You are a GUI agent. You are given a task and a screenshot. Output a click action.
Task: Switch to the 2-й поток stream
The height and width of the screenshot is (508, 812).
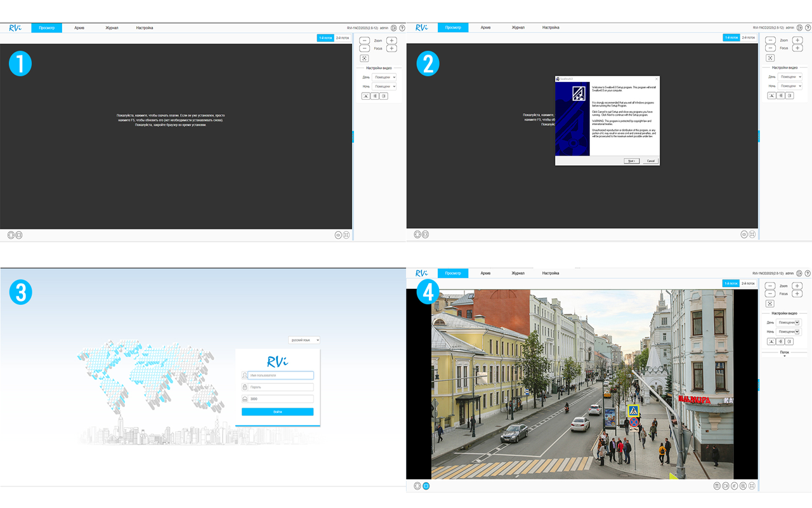(x=747, y=283)
